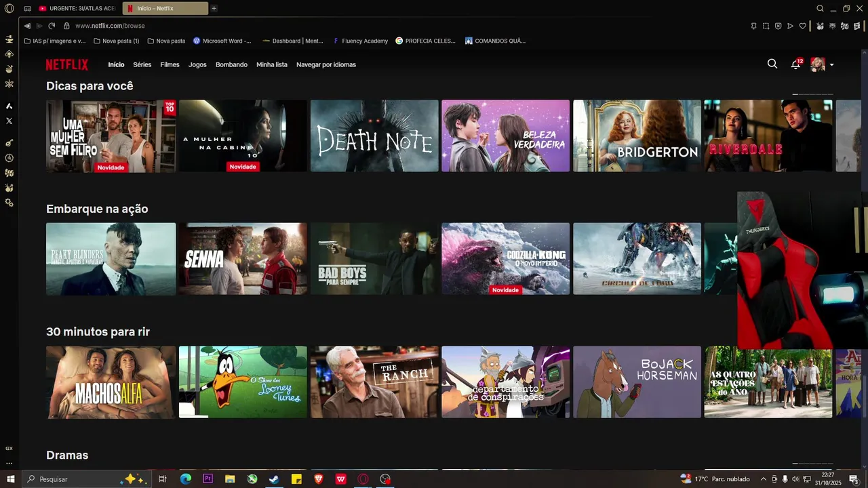Image resolution: width=868 pixels, height=488 pixels.
Task: Open the Bombando menu item
Action: pyautogui.click(x=231, y=64)
